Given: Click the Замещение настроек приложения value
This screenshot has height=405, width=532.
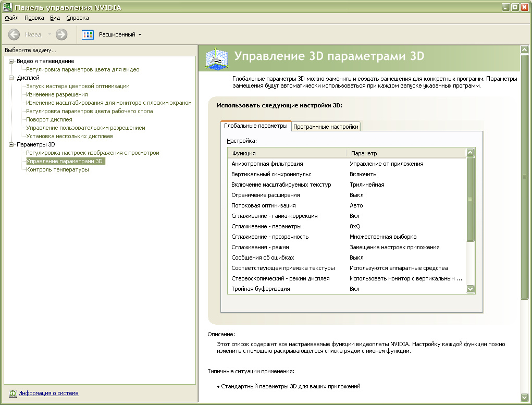Looking at the screenshot, I should (x=394, y=248).
